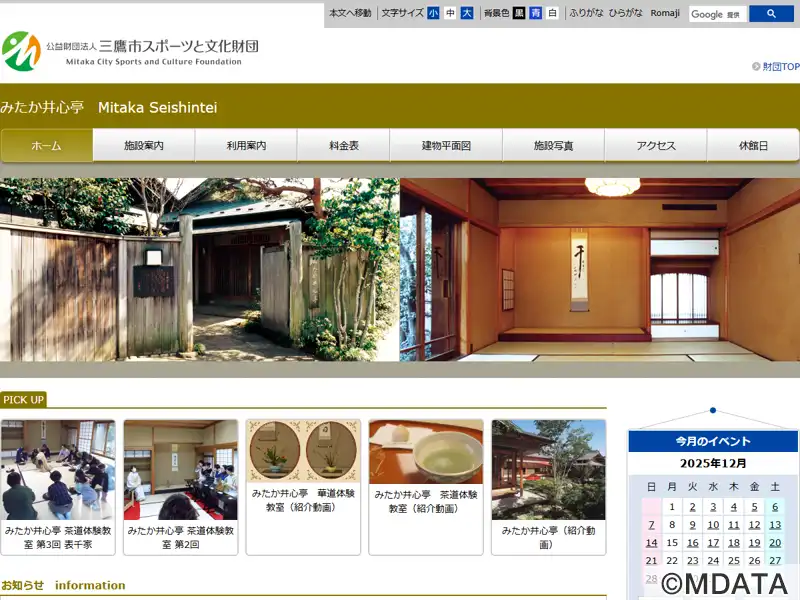Set text size to small (小)
Screen dimensions: 800x600
[433, 13]
